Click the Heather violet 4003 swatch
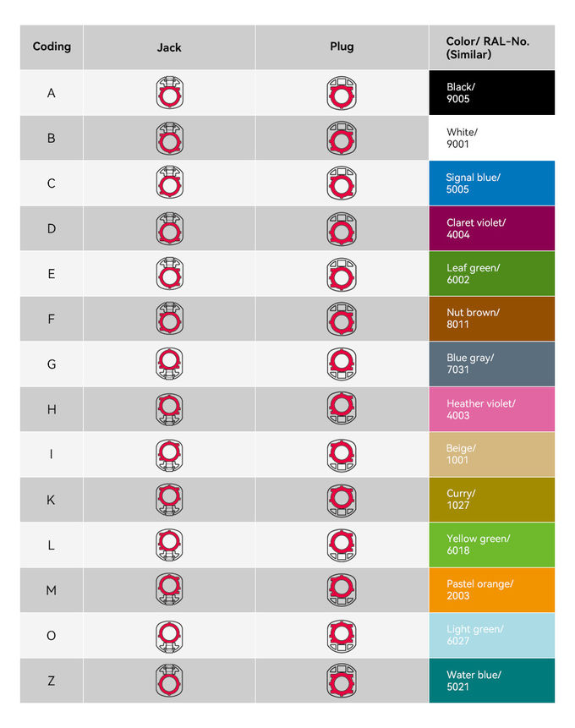This screenshot has height=728, width=575. coord(491,409)
